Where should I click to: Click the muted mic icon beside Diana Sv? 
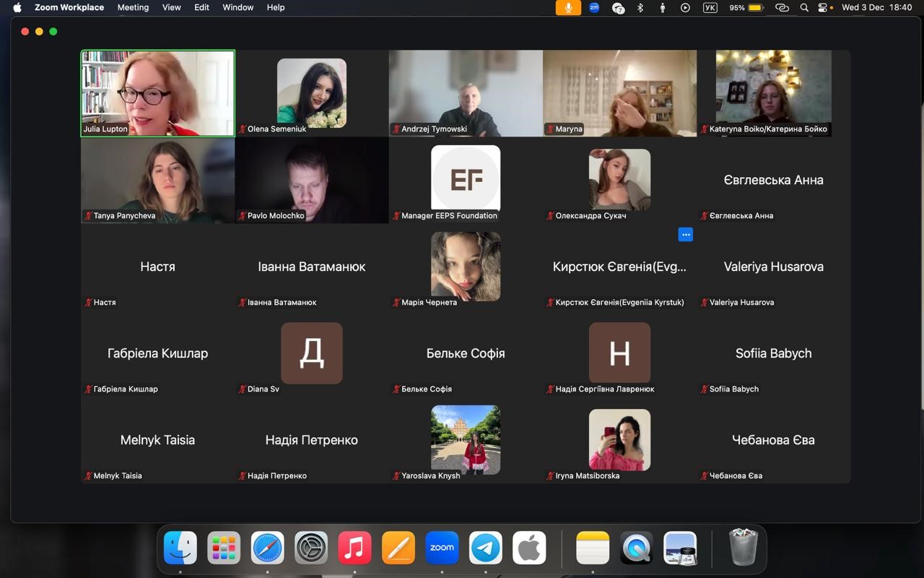(243, 389)
